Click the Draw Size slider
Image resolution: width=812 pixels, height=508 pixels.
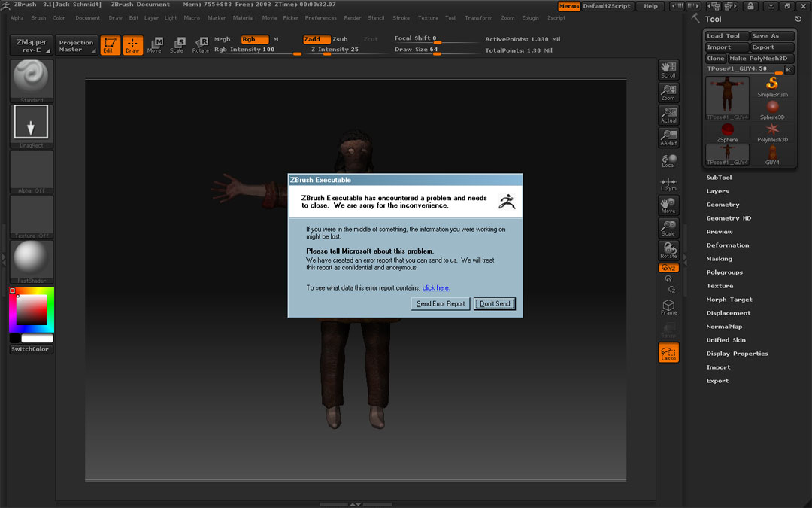[436, 50]
